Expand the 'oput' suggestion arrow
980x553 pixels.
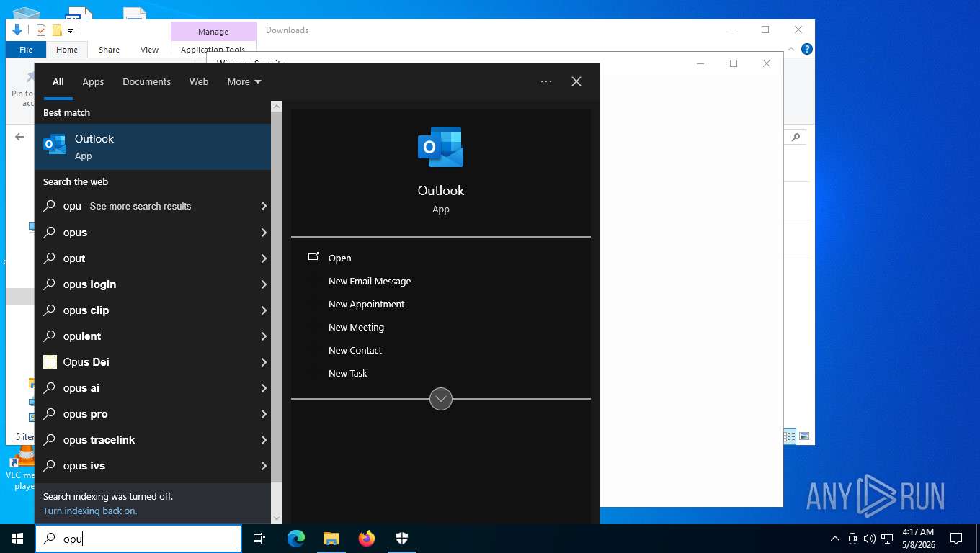264,258
